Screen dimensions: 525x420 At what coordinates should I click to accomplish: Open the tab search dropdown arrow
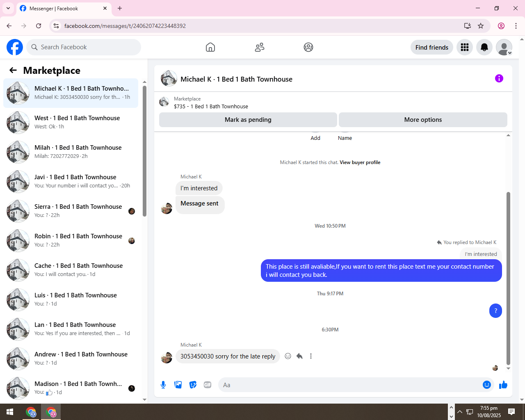tap(8, 8)
